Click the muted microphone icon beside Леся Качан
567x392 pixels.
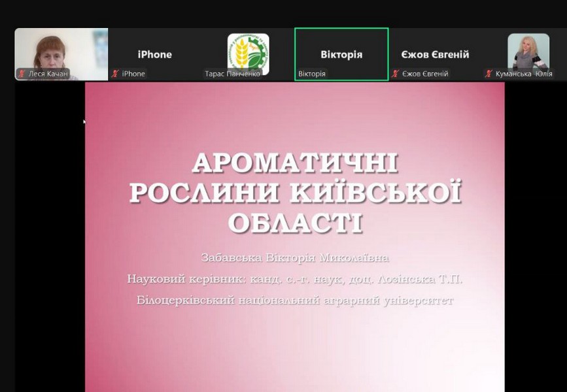(22, 74)
